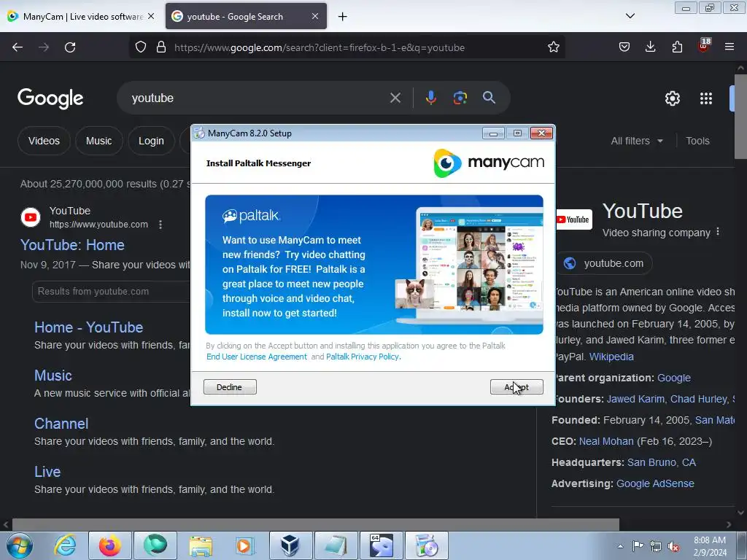
Task: Open the media player taskbar icon
Action: pos(246,545)
